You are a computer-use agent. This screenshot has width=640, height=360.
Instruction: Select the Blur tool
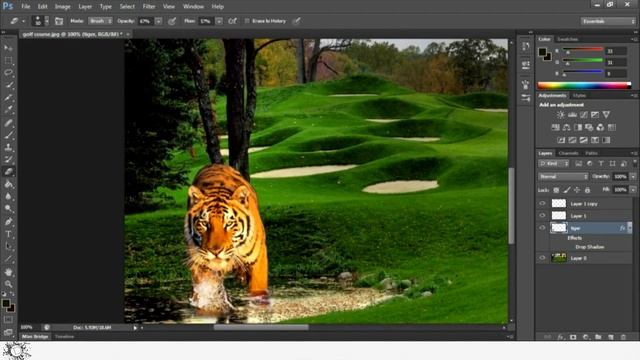click(8, 196)
